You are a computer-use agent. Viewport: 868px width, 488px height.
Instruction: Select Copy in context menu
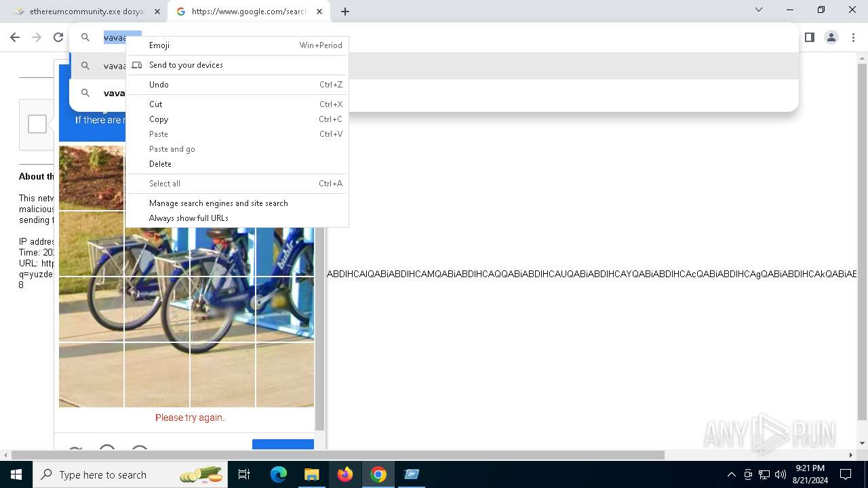click(x=237, y=119)
